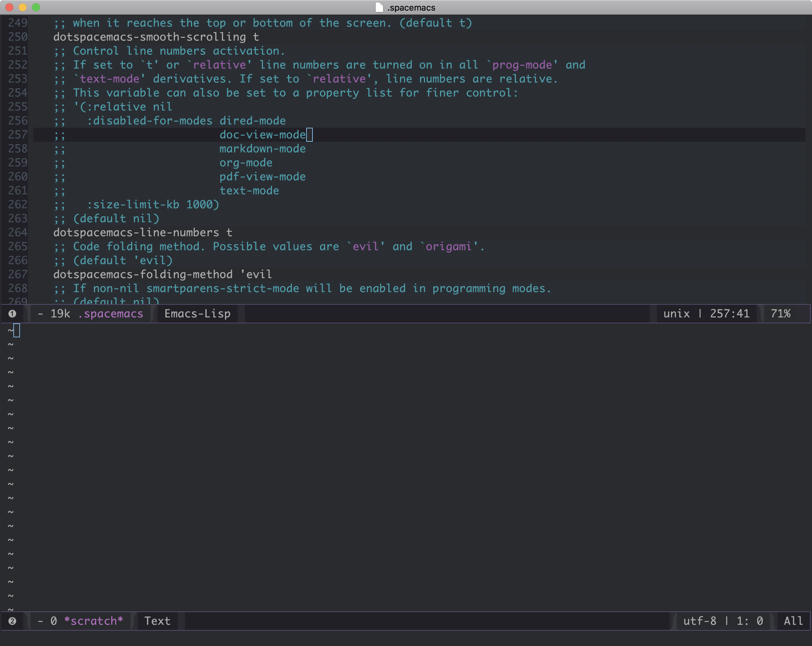The height and width of the screenshot is (646, 812).
Task: Click the 257:41 cursor position indicator
Action: point(729,314)
